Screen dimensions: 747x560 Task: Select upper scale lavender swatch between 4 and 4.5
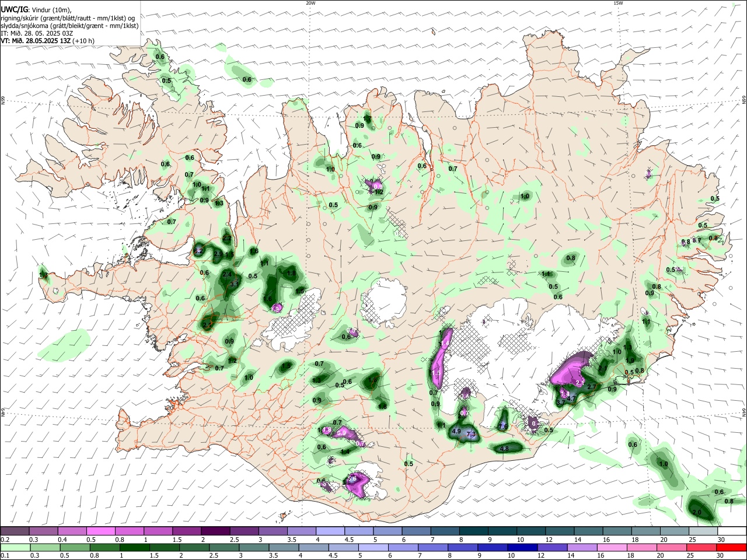click(330, 531)
